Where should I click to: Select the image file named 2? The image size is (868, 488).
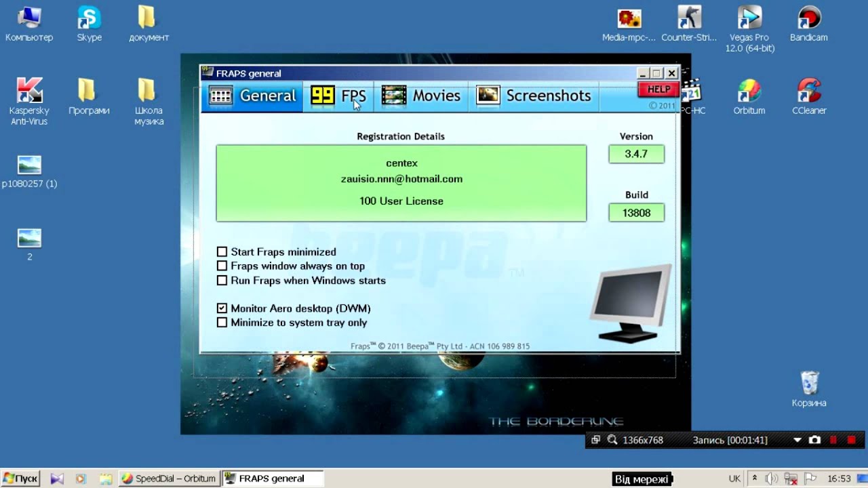[29, 245]
